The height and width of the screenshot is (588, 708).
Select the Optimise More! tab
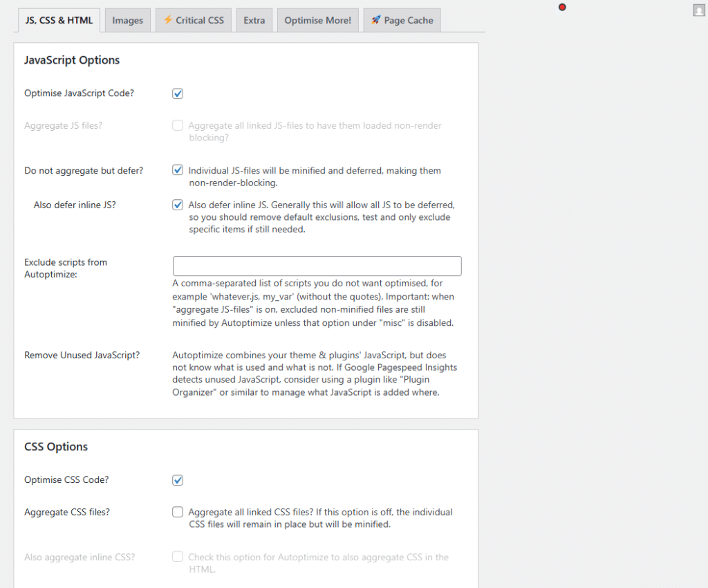[317, 20]
